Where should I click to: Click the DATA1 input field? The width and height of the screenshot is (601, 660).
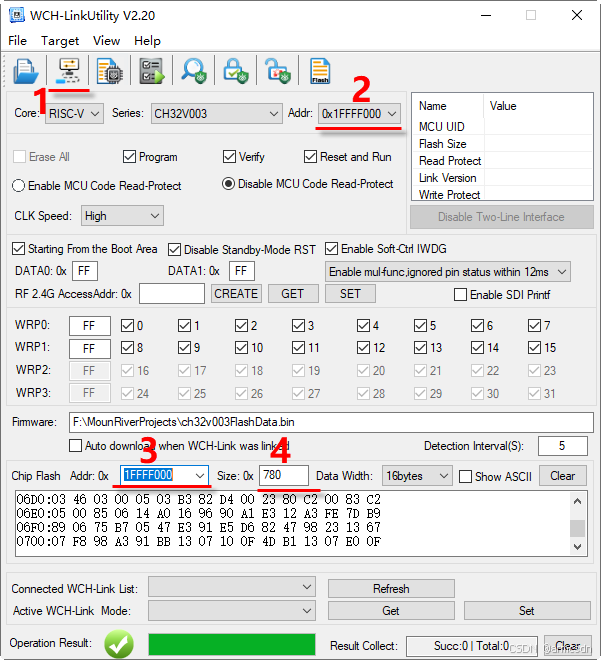point(242,271)
